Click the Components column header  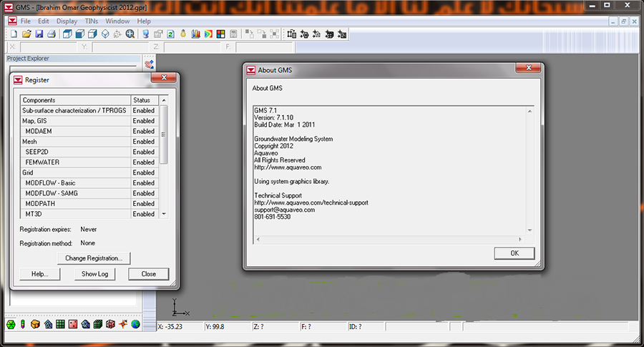[75, 100]
